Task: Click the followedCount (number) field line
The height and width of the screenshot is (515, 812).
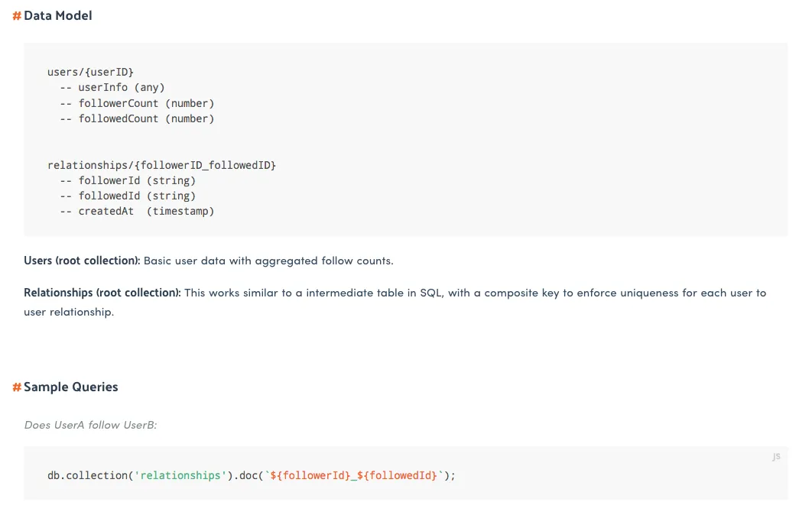Action: [x=145, y=118]
